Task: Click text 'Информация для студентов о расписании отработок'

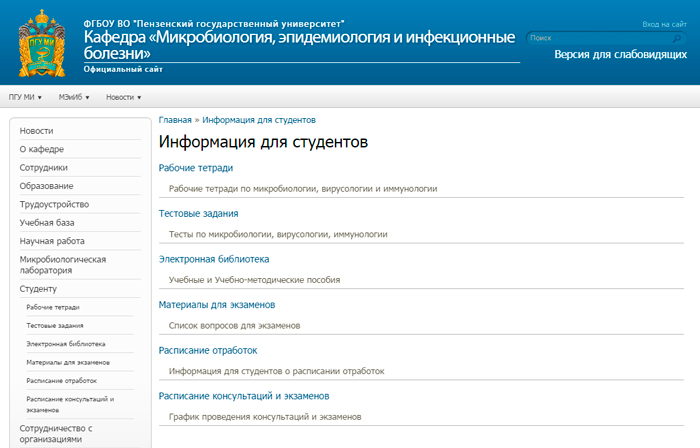Action: 276,371
